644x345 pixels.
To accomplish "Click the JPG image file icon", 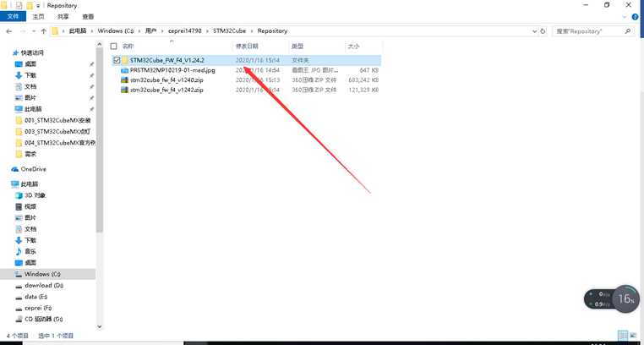I will [x=125, y=70].
